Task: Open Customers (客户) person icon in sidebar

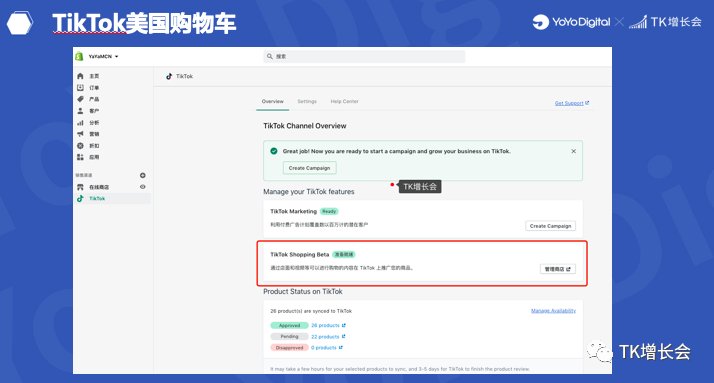Action: (81, 111)
